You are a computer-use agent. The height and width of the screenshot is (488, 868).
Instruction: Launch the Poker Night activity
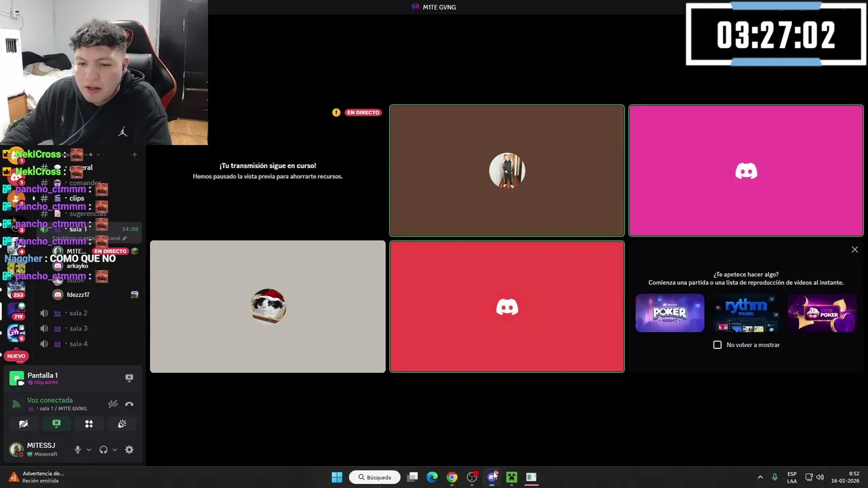670,313
